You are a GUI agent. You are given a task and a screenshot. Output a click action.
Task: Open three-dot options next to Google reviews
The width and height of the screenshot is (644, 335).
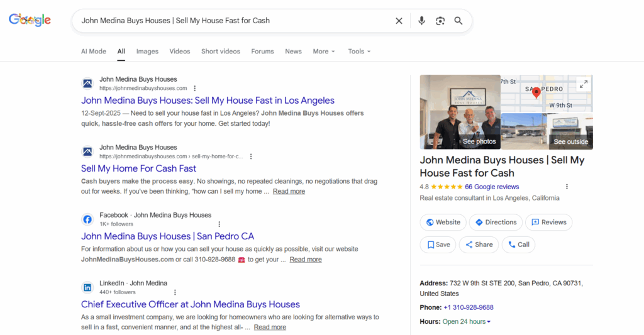pyautogui.click(x=567, y=187)
